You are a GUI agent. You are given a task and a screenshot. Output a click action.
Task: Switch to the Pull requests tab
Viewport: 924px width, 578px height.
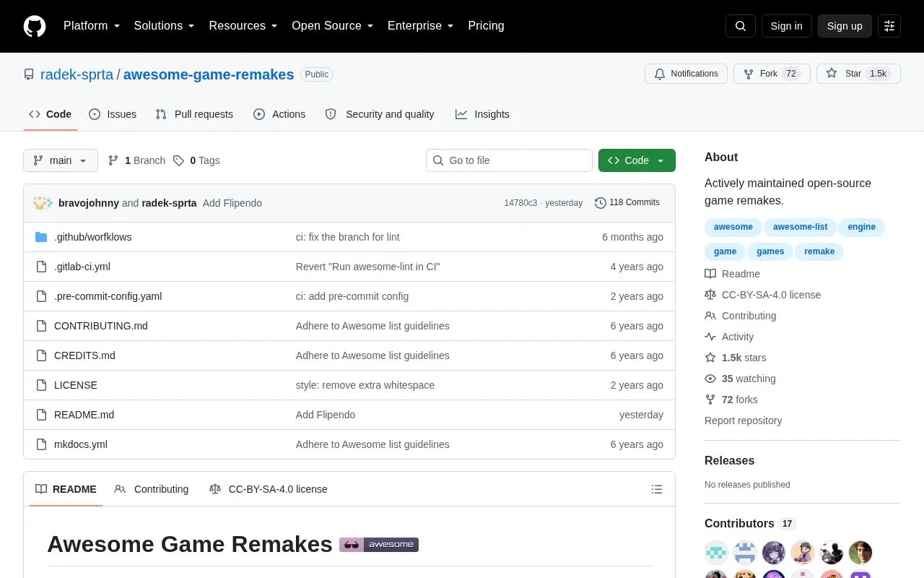pyautogui.click(x=194, y=114)
